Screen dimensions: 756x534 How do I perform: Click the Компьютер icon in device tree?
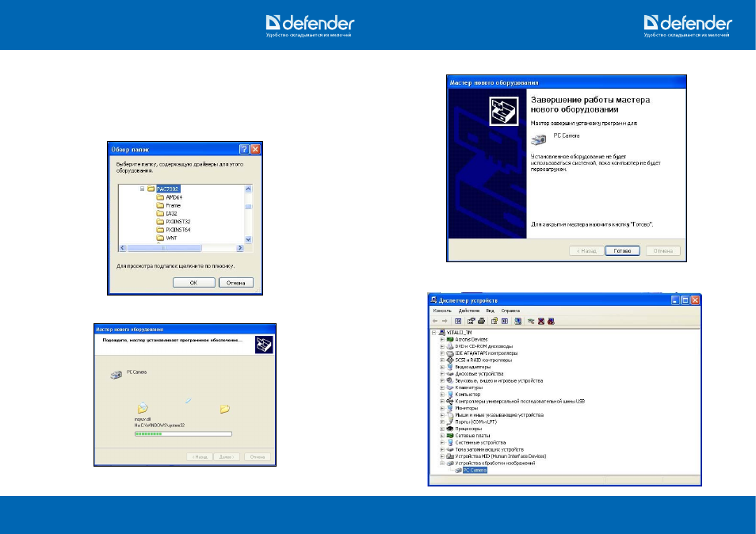pos(450,395)
